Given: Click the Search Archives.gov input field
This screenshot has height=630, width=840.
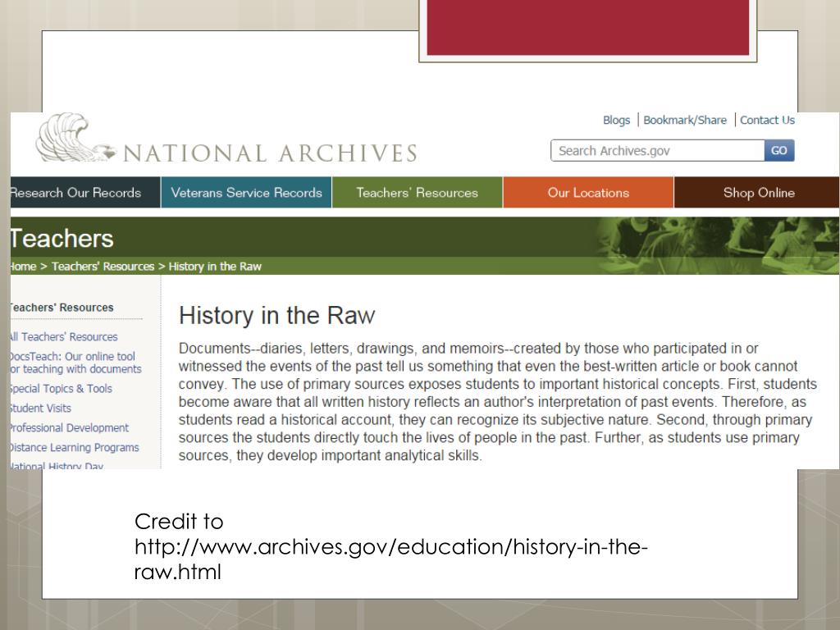Looking at the screenshot, I should 657,151.
